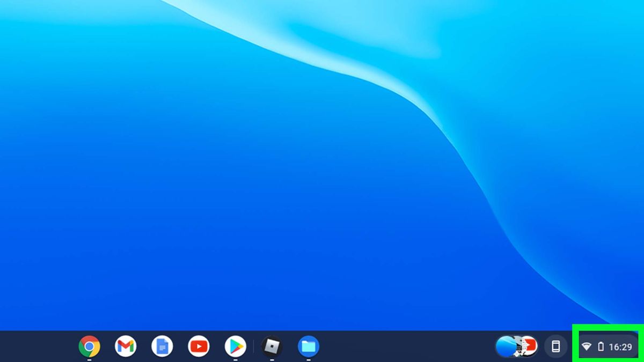The image size is (644, 362).
Task: Click the Wi-Fi status icon
Action: tap(586, 346)
